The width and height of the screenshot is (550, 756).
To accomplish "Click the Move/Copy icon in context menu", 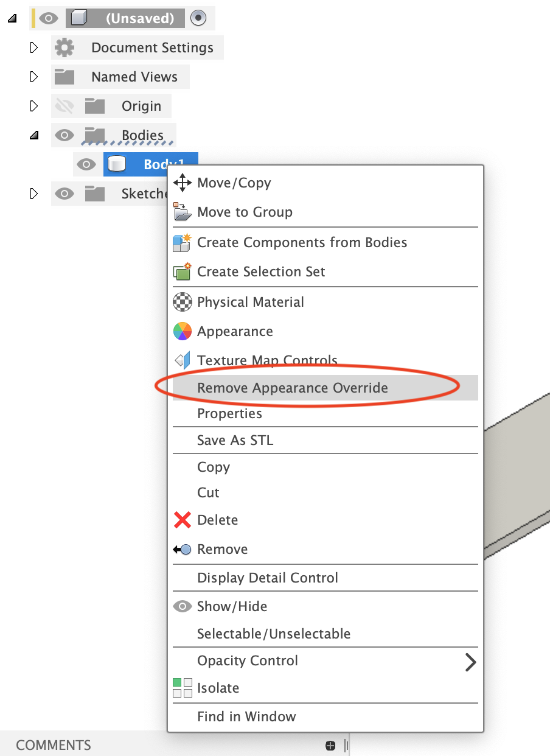I will pyautogui.click(x=182, y=183).
